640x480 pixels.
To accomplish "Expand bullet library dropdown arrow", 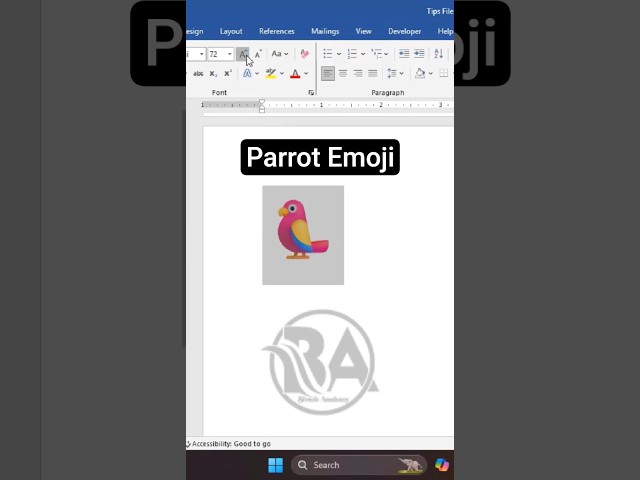I will coord(339,54).
